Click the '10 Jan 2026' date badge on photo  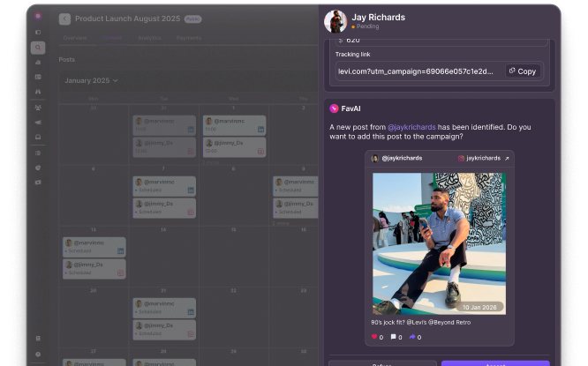pyautogui.click(x=479, y=307)
